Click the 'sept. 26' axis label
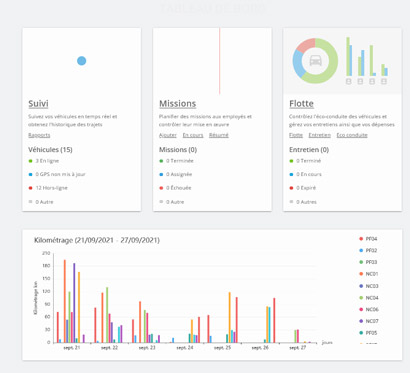 tap(260, 348)
